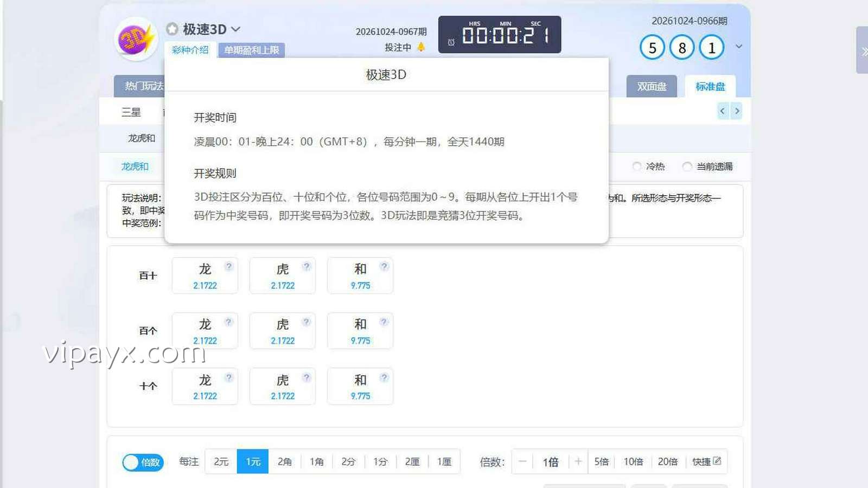The height and width of the screenshot is (488, 868).
Task: Bet on 龙 in the 百十 row
Action: click(x=205, y=275)
